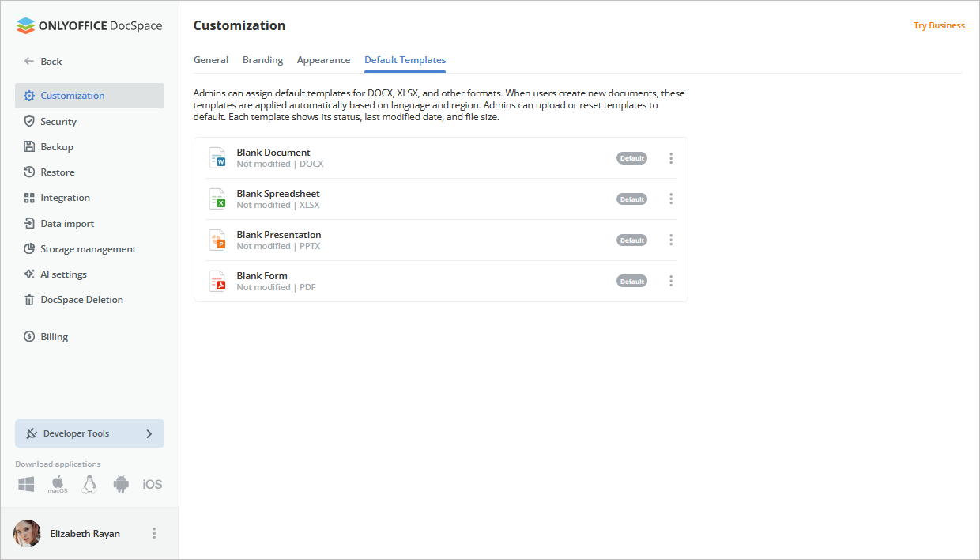Click the Default badge on Blank Form
This screenshot has height=560, width=980.
pyautogui.click(x=631, y=282)
